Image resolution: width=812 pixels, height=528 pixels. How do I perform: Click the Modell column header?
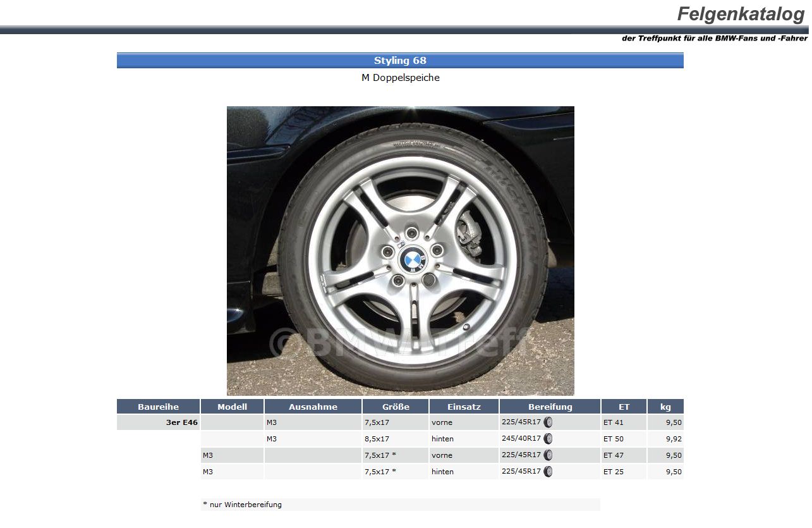(232, 407)
